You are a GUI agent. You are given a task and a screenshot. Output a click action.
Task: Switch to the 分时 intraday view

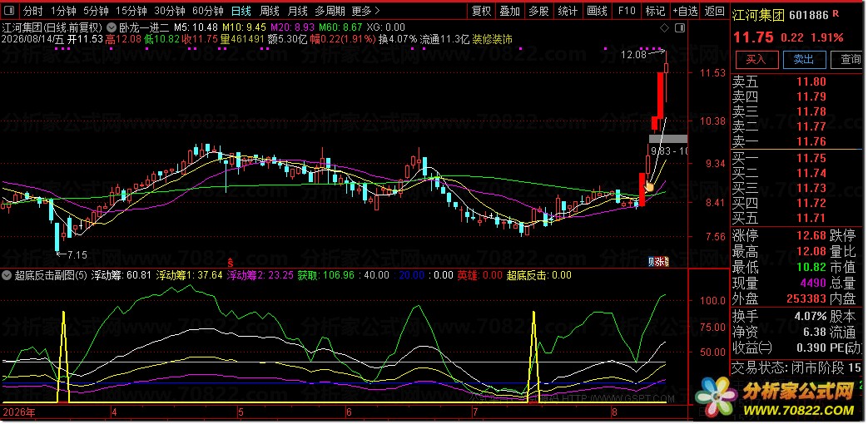(34, 11)
